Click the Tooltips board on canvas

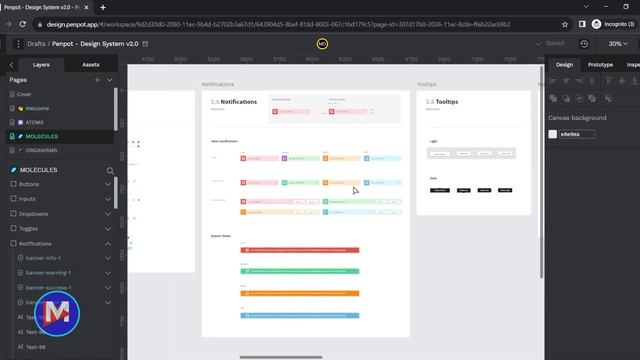tap(473, 153)
